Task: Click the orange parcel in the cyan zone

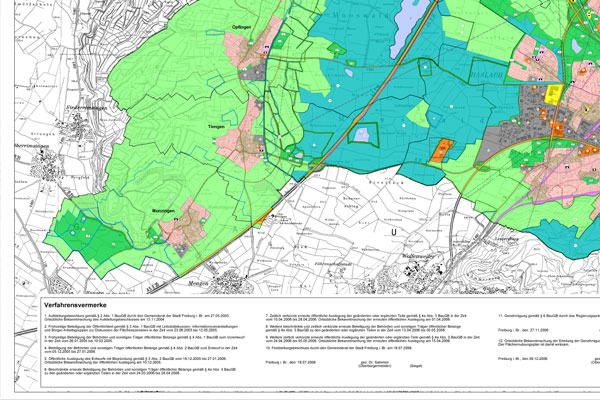Action: point(440,151)
